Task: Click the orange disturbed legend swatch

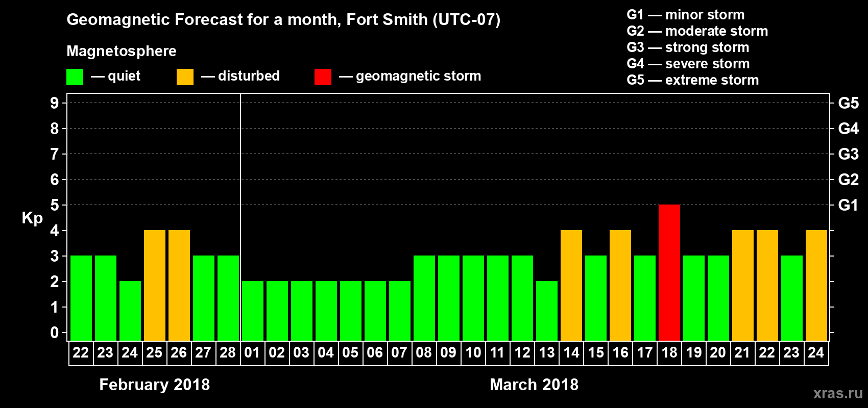Action: pyautogui.click(x=185, y=77)
